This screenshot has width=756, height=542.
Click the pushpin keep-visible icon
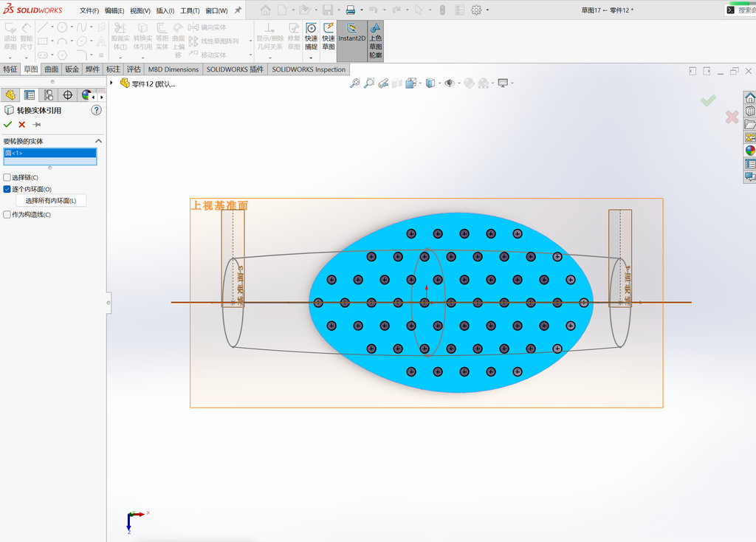pos(37,124)
